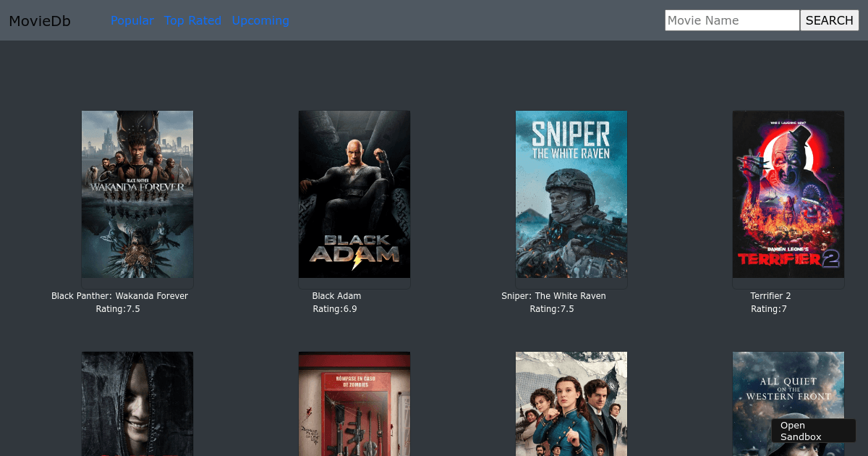Open the Terrifier 2 poster
This screenshot has width=868, height=456.
point(788,194)
